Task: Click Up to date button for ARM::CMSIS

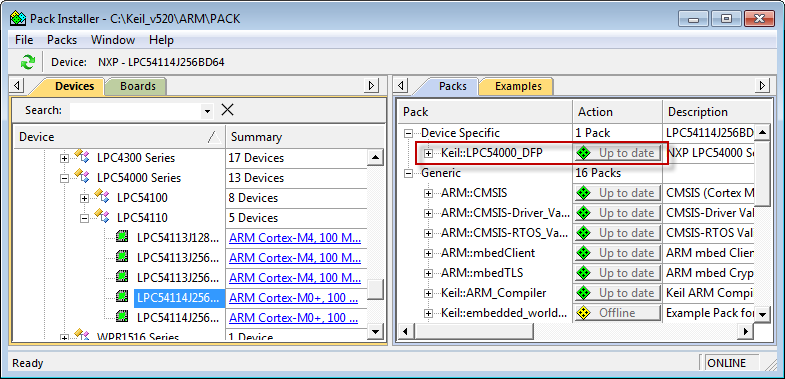Action: coord(617,193)
